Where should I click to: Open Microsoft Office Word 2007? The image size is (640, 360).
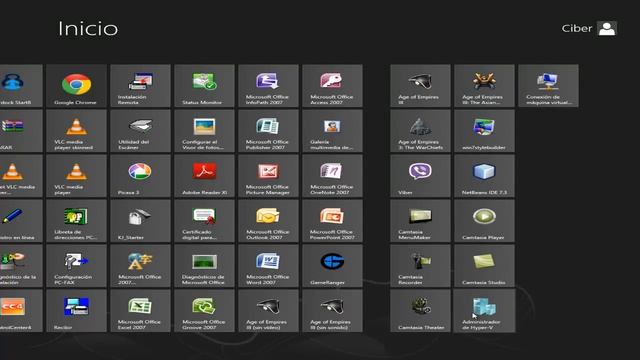pos(269,266)
